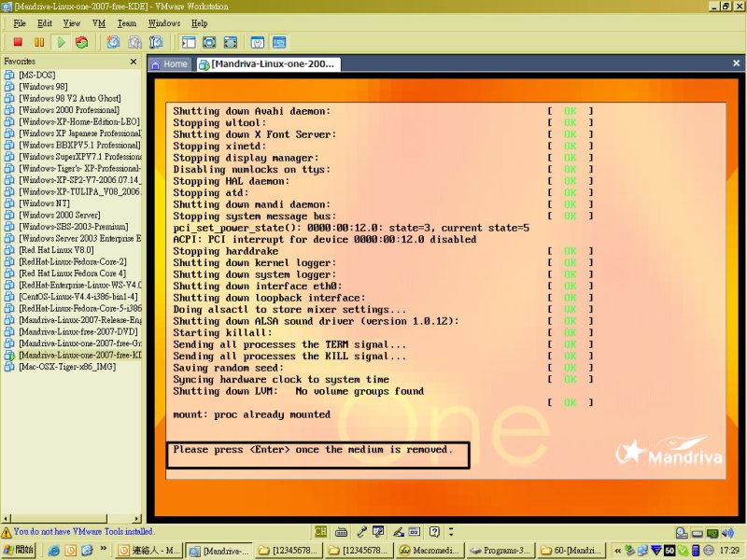Click the IME keyboard icon
This screenshot has height=560, width=747.
(x=341, y=532)
